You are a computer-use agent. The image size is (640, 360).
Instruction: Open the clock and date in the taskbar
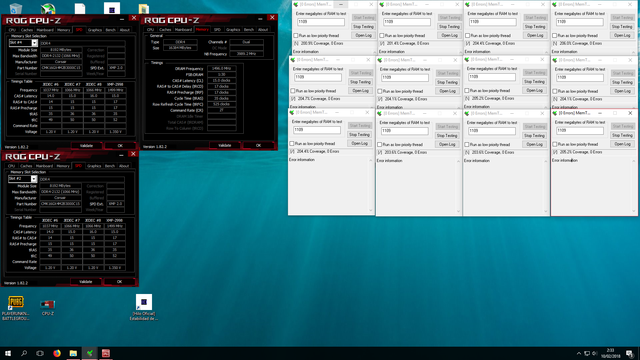click(610, 353)
